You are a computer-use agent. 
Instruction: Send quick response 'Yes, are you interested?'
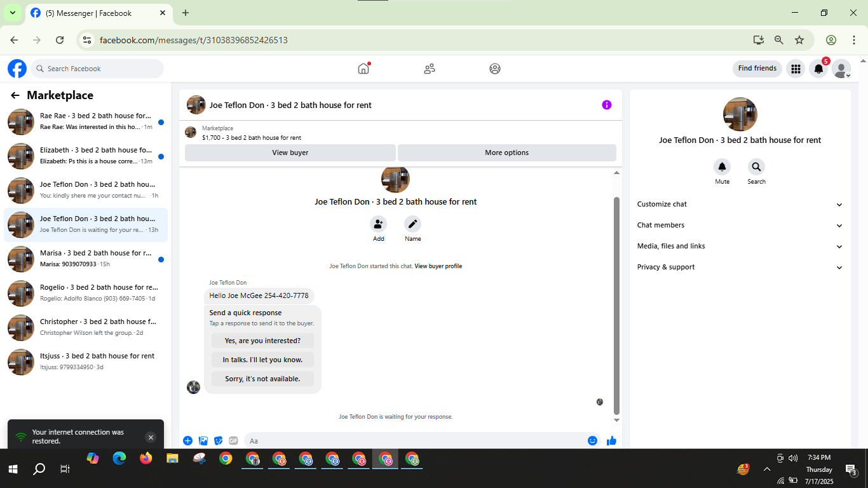point(262,341)
